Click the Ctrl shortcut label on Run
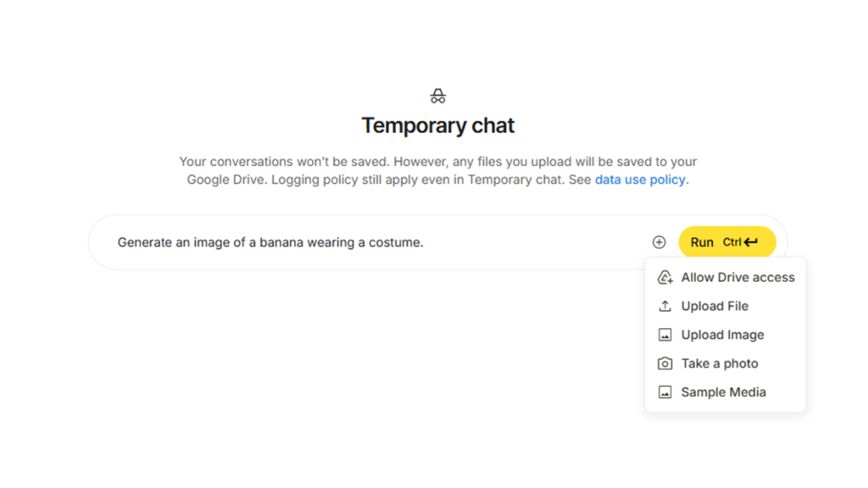Image resolution: width=868 pixels, height=488 pixels. coord(732,242)
